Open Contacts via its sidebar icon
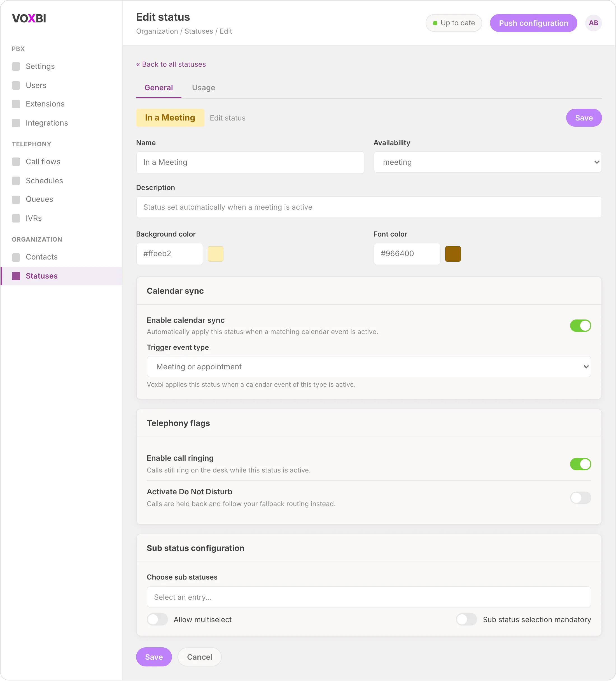 point(16,257)
